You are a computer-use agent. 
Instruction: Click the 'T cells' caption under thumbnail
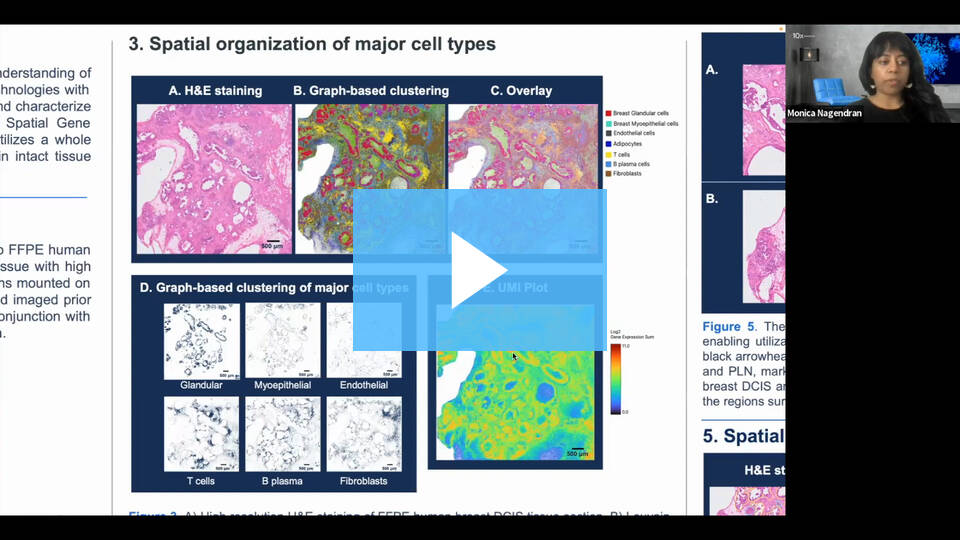click(201, 481)
